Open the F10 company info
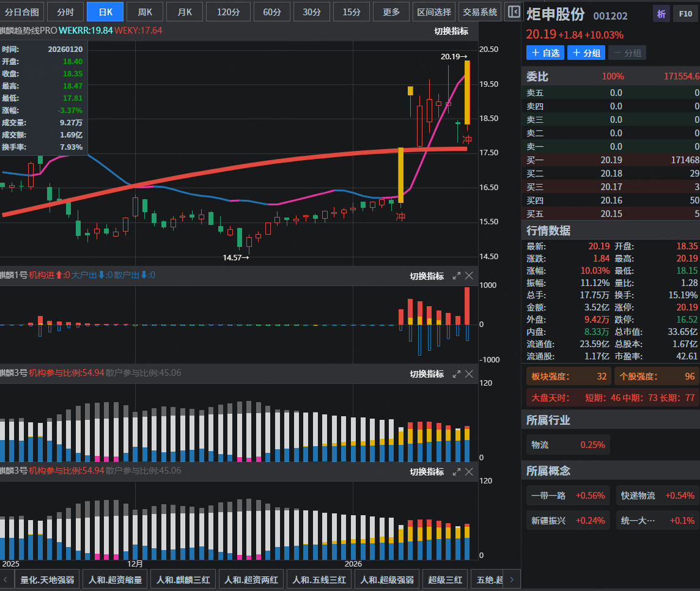This screenshot has height=591, width=700. click(x=683, y=14)
